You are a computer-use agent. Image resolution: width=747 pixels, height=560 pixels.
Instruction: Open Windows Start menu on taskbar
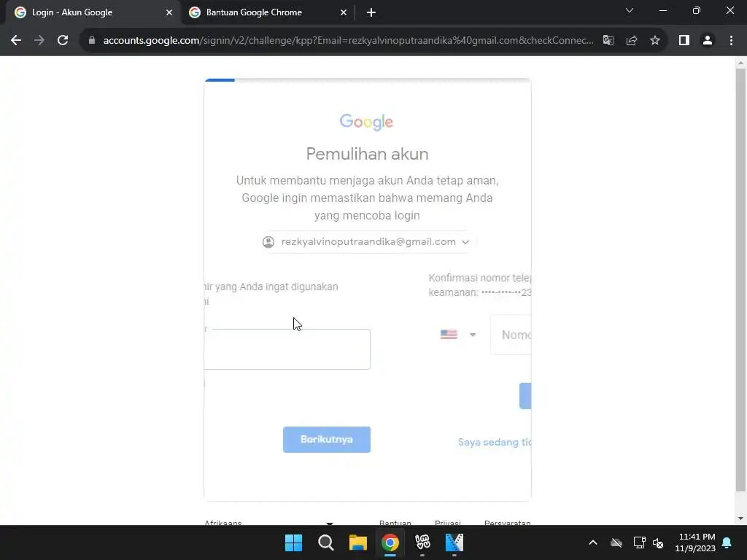click(x=293, y=542)
